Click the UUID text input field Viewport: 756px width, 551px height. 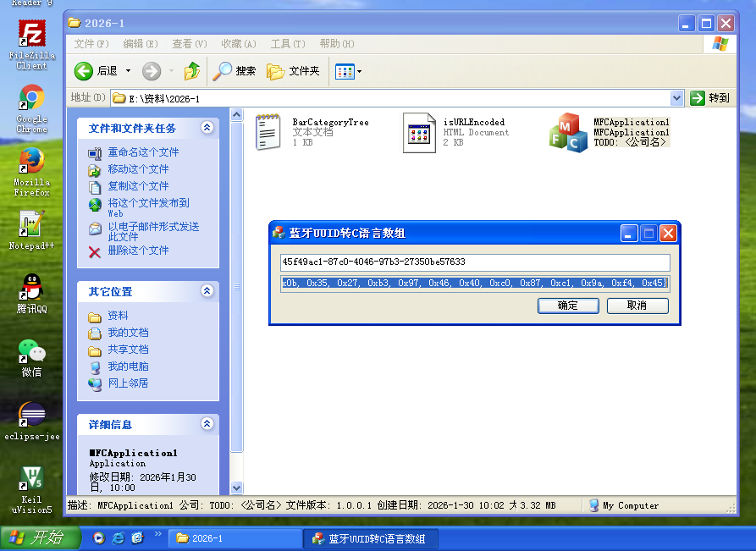point(474,262)
